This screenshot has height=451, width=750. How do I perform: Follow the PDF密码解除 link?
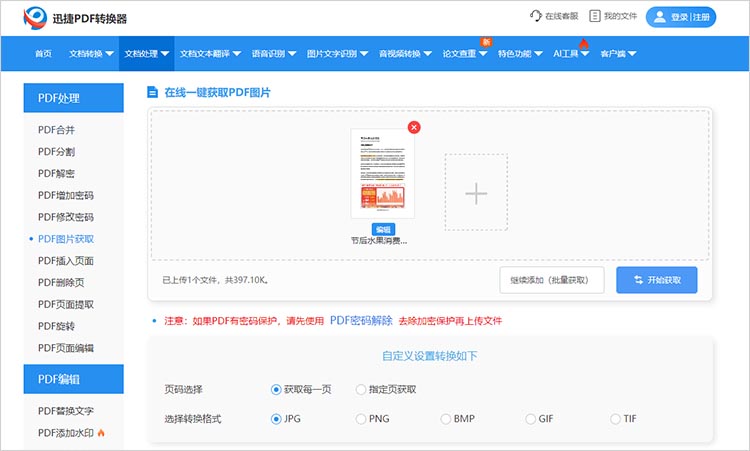click(361, 321)
